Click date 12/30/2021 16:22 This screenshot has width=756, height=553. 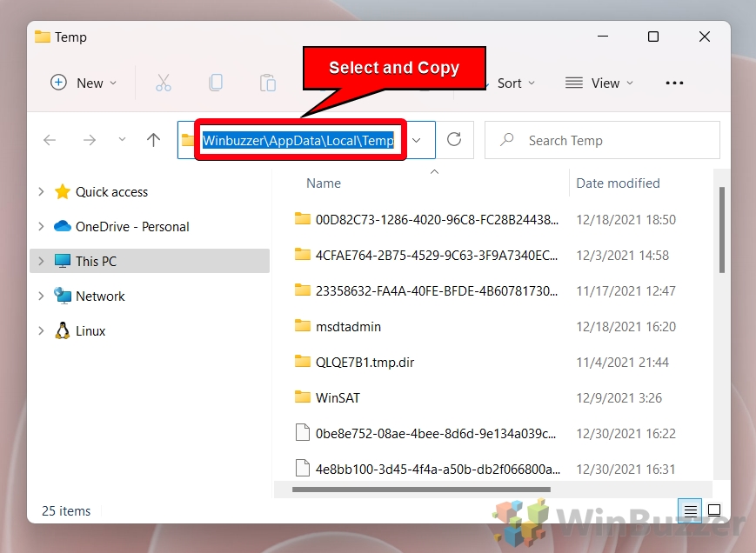coord(626,434)
